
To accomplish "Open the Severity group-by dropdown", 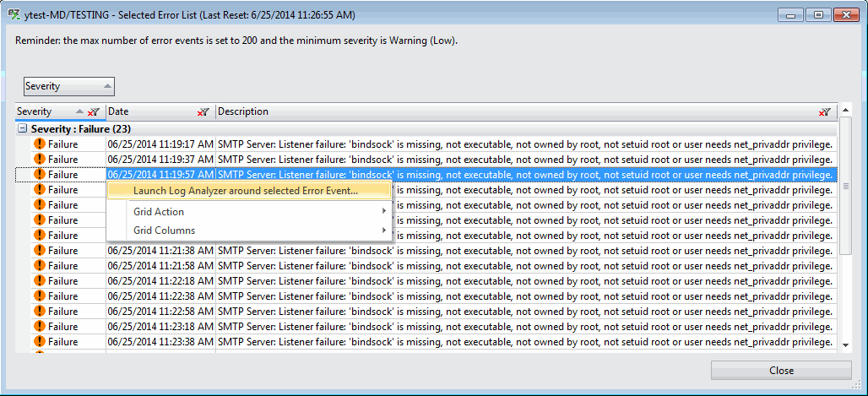I will (68, 86).
